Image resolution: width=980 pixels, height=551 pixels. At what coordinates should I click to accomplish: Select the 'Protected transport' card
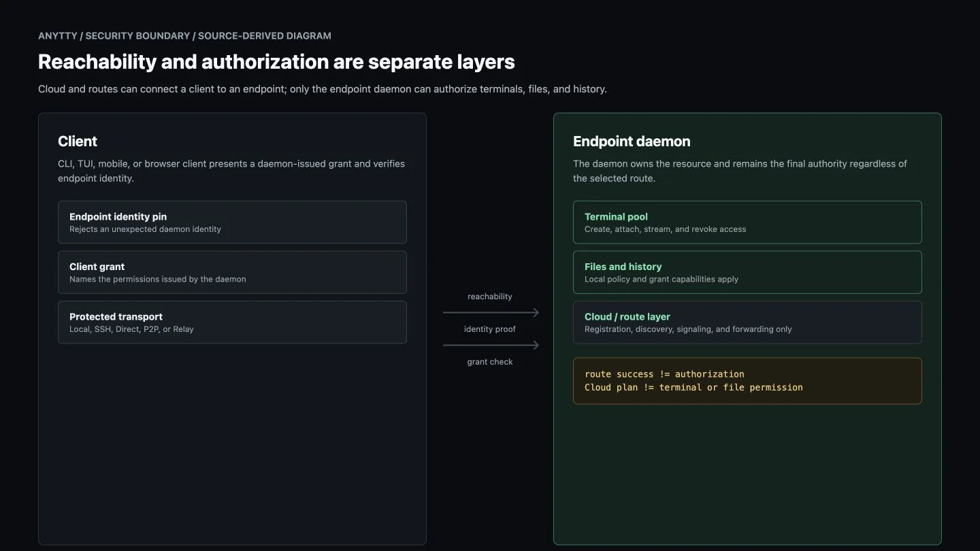pyautogui.click(x=232, y=322)
